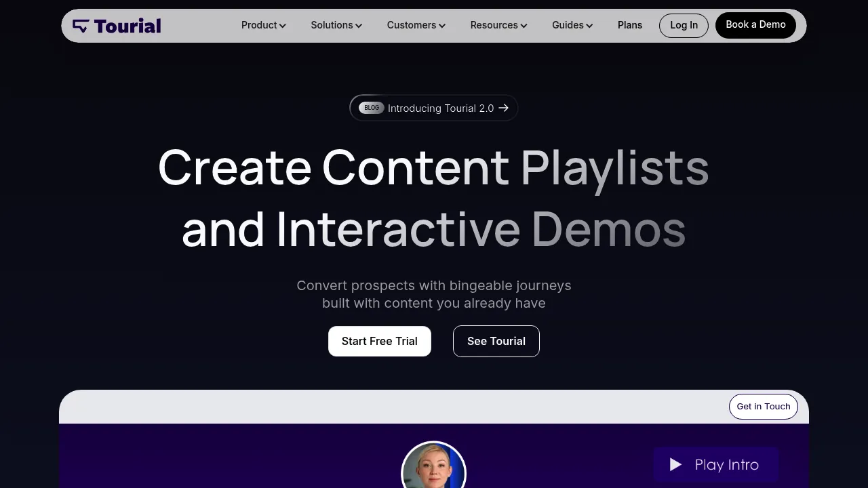The image size is (868, 488).
Task: Play the intro video
Action: pos(716,464)
